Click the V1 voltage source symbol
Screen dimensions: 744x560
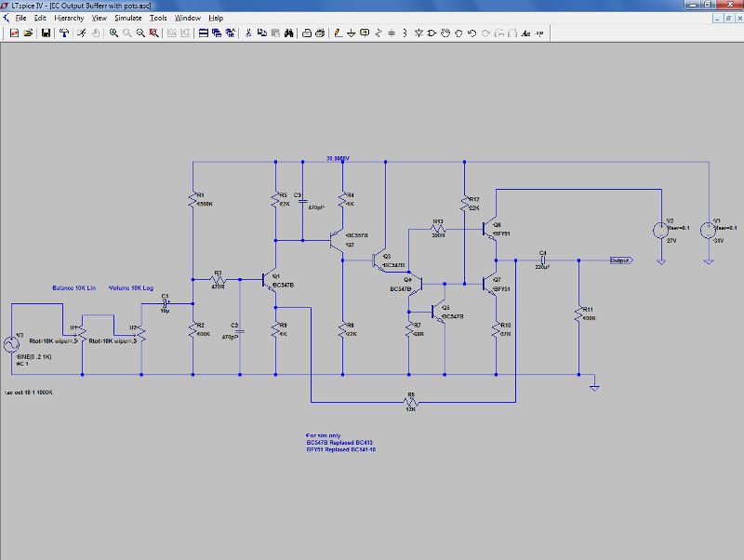708,230
